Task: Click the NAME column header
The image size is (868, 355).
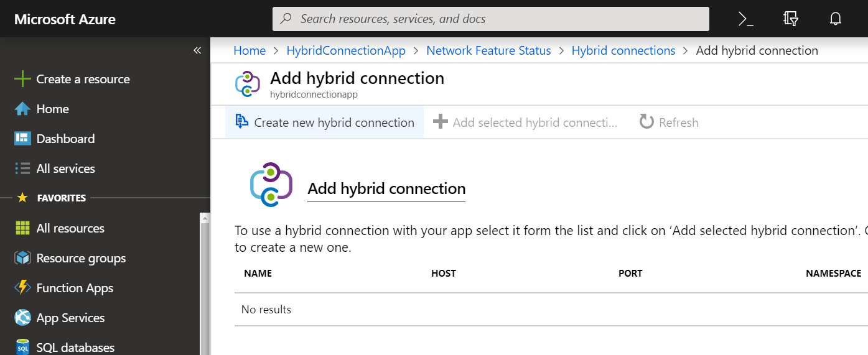Action: point(258,274)
